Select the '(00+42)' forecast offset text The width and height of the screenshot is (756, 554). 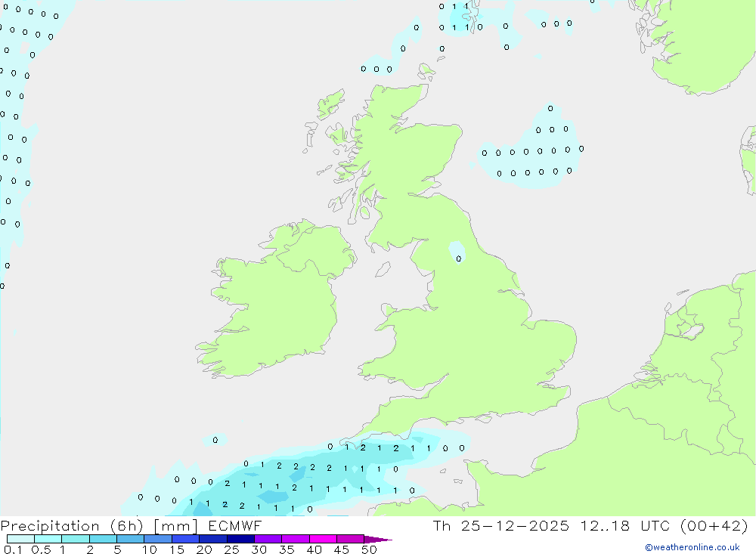714,525
